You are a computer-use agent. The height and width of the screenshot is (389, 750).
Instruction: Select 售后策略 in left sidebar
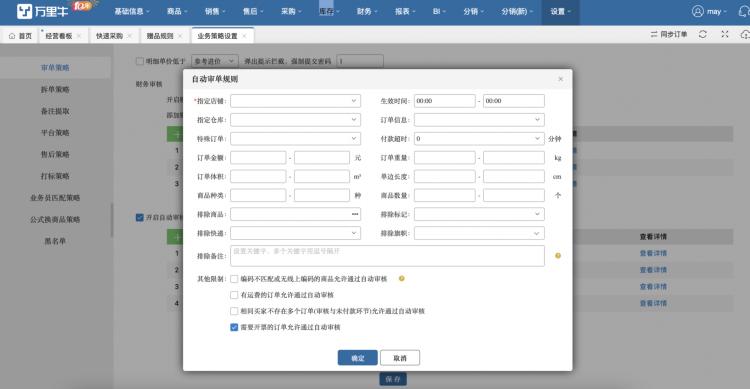coord(55,155)
